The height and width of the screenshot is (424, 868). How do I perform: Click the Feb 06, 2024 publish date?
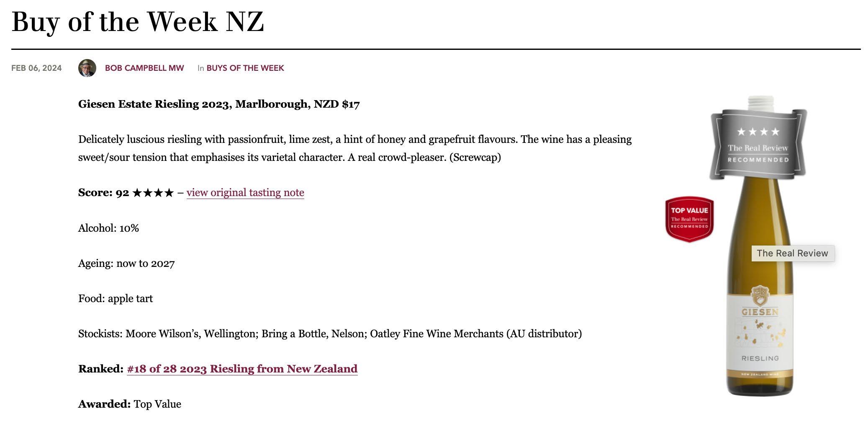coord(36,68)
